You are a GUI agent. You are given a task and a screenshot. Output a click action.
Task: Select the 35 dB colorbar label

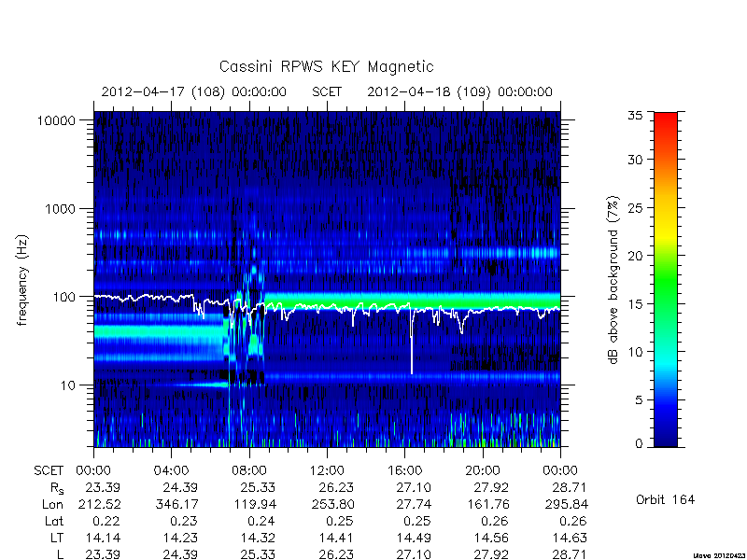click(634, 115)
